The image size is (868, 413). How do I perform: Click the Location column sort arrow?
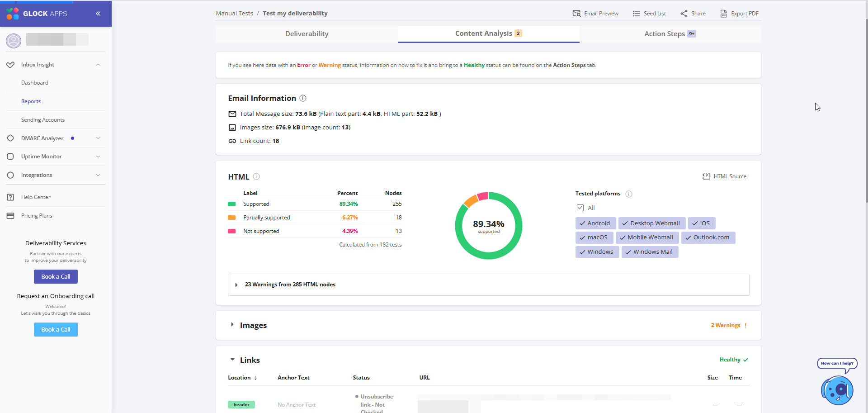coord(255,378)
